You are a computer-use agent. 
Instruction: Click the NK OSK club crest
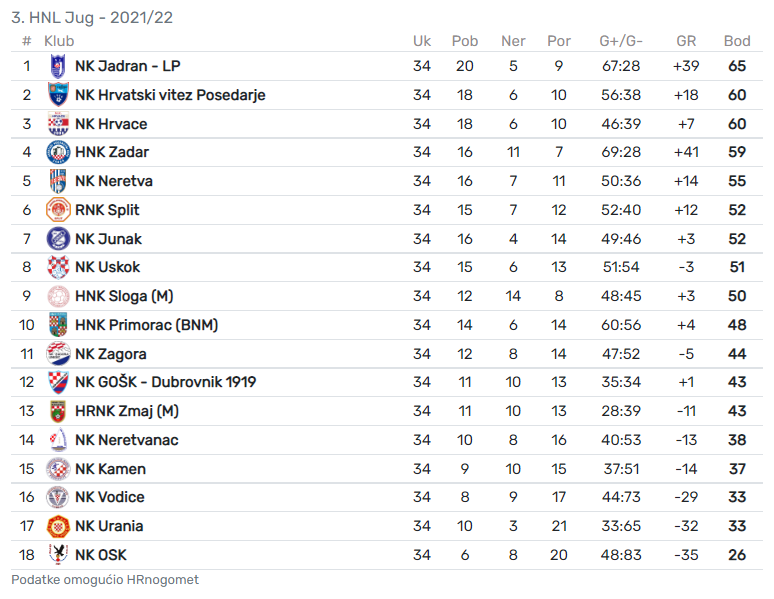click(x=58, y=555)
